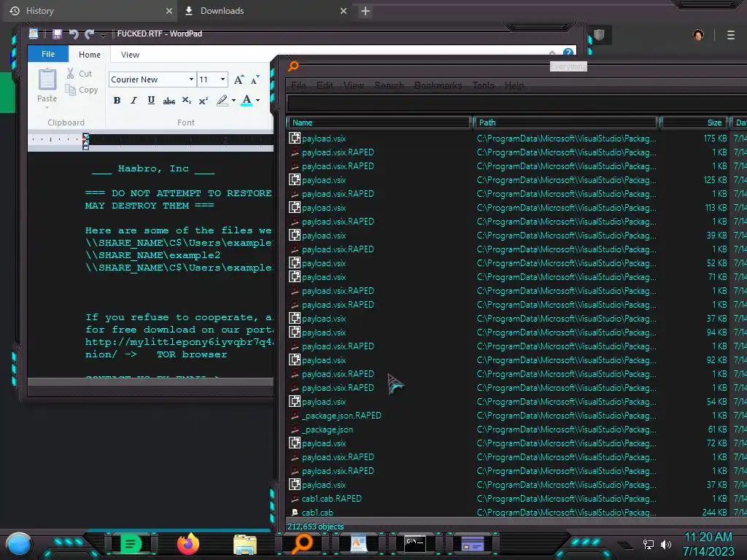Open the Courier New font family dropdown

[191, 79]
